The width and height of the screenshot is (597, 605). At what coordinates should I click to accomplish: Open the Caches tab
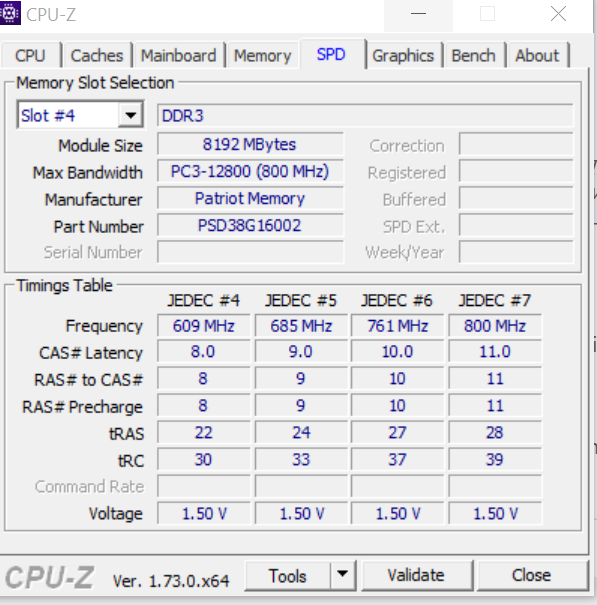pos(97,56)
